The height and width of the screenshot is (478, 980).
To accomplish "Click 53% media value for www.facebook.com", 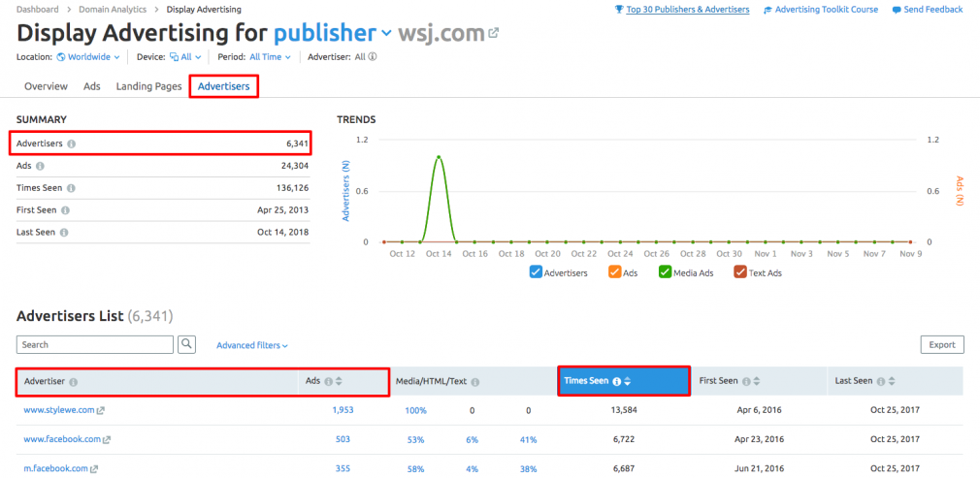I will (415, 440).
